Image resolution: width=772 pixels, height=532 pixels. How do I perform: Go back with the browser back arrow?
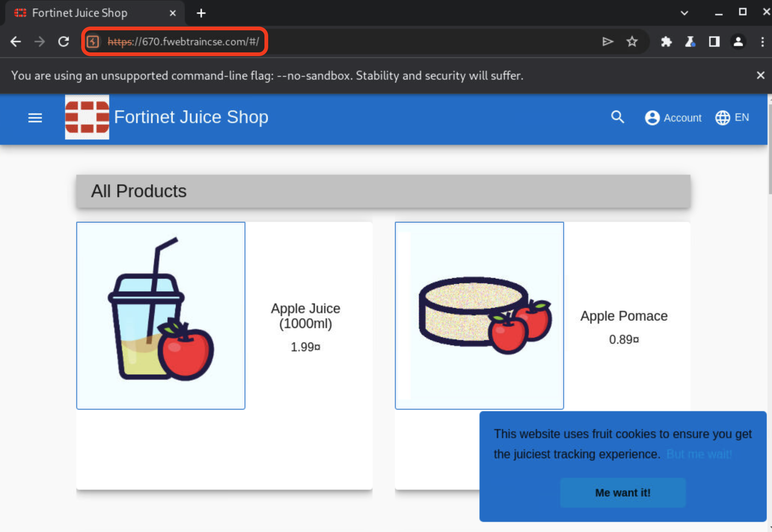pyautogui.click(x=16, y=42)
